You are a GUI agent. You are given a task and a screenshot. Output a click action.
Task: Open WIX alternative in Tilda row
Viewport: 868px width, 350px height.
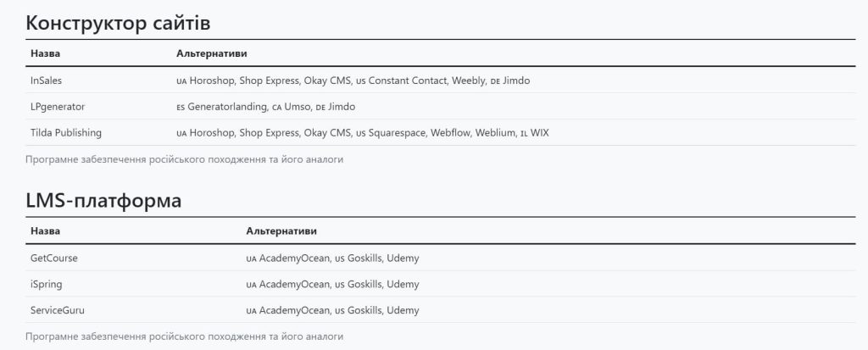pyautogui.click(x=540, y=133)
